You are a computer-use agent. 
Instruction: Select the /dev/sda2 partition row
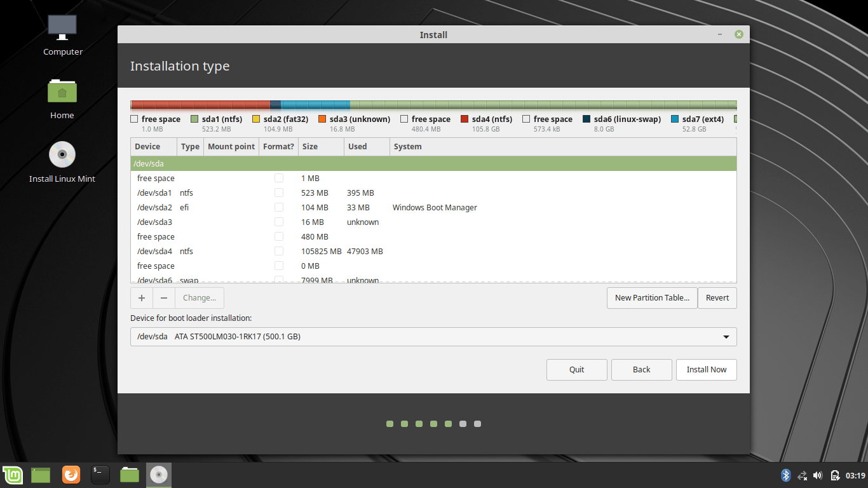(433, 207)
